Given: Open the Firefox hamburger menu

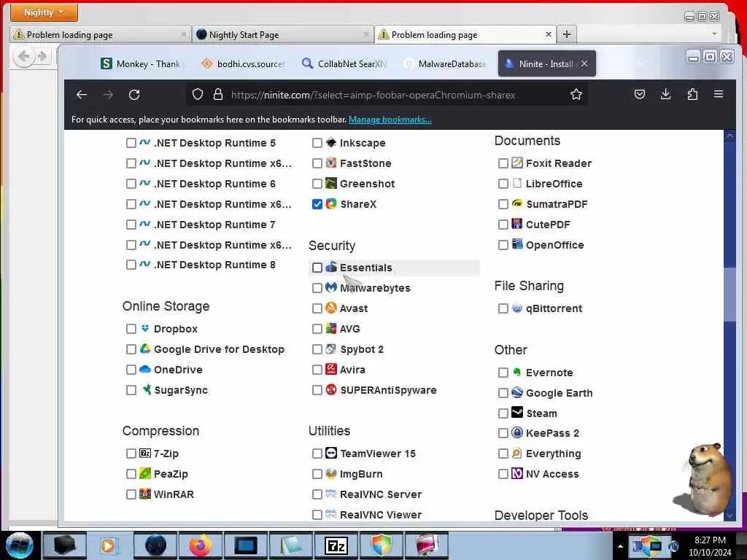Looking at the screenshot, I should 719,94.
